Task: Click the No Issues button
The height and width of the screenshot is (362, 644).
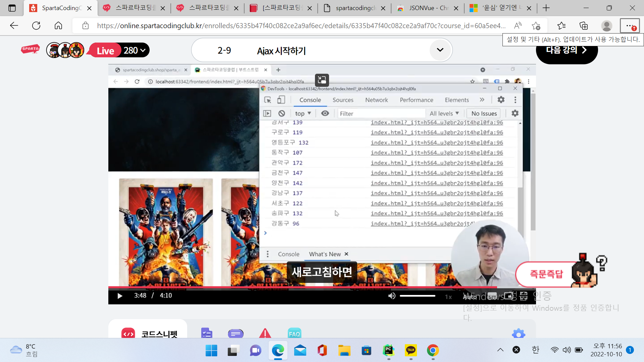Action: pos(484,113)
